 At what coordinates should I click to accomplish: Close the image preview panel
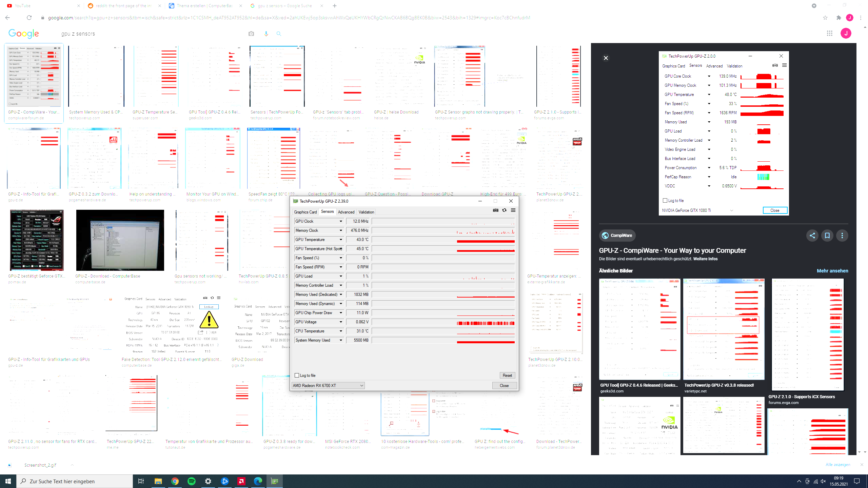[x=606, y=58]
